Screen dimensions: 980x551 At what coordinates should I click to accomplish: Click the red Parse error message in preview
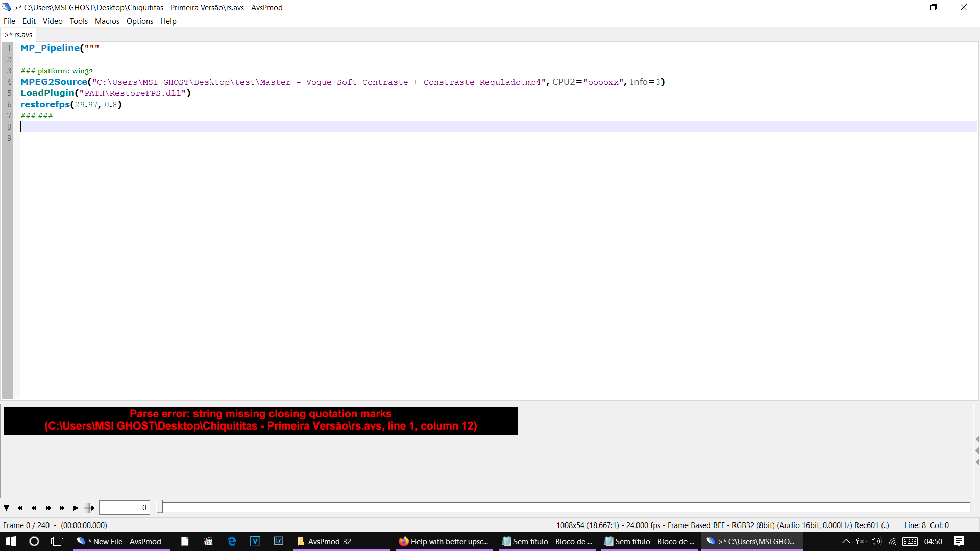pos(260,420)
